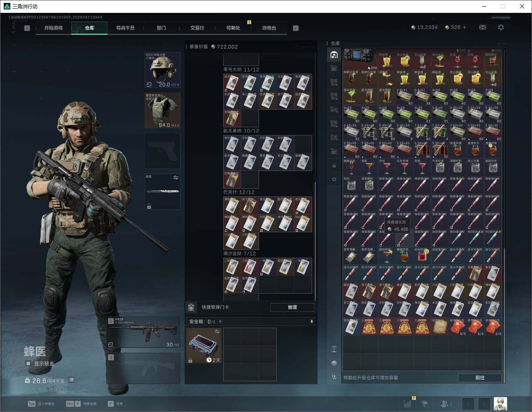Click the player avatar portrait at bottom right
The width and height of the screenshot is (532, 412).
pos(500,403)
